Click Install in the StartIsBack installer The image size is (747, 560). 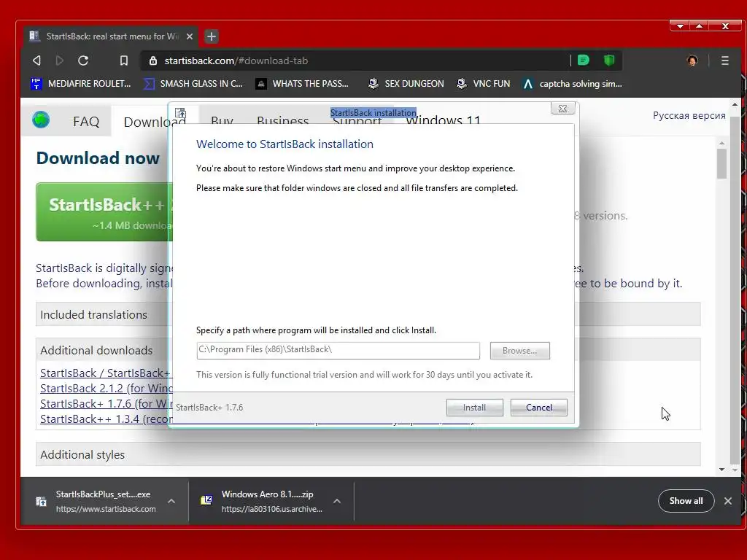click(474, 408)
